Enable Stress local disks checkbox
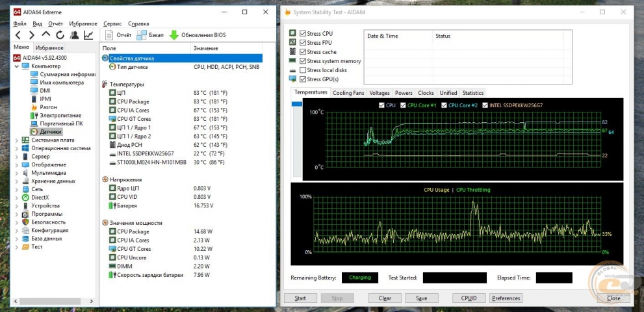The height and width of the screenshot is (312, 644). click(303, 70)
